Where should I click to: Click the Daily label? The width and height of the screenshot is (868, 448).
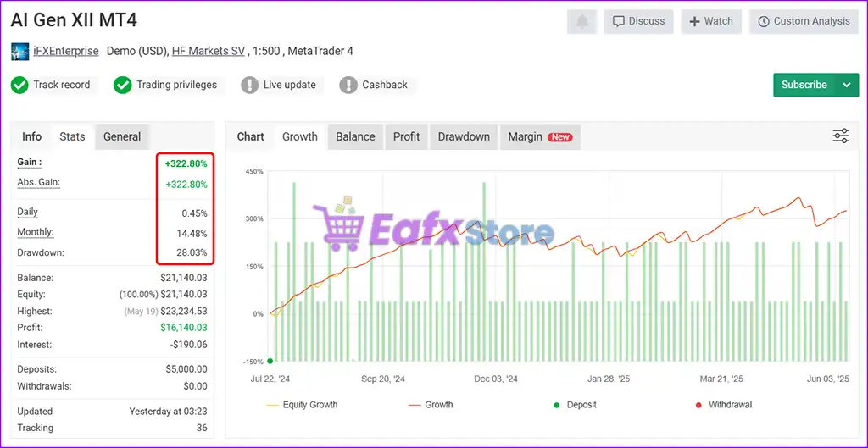tap(28, 212)
